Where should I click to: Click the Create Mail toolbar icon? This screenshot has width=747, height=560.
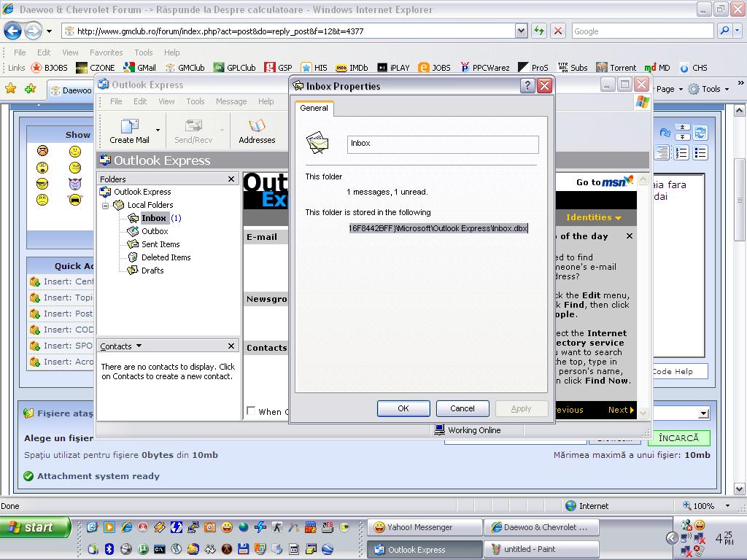[x=129, y=131]
